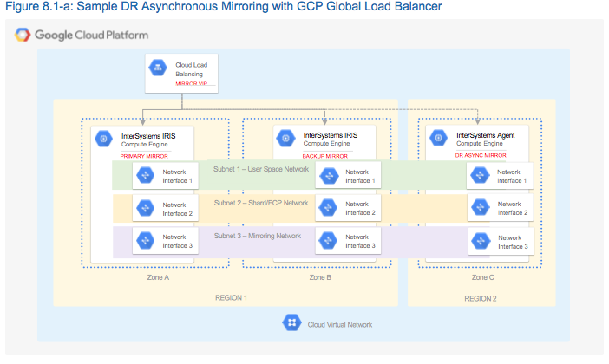Screen dimensions: 609x364
Task: Click the Cloud Virtual Network icon
Action: (292, 323)
